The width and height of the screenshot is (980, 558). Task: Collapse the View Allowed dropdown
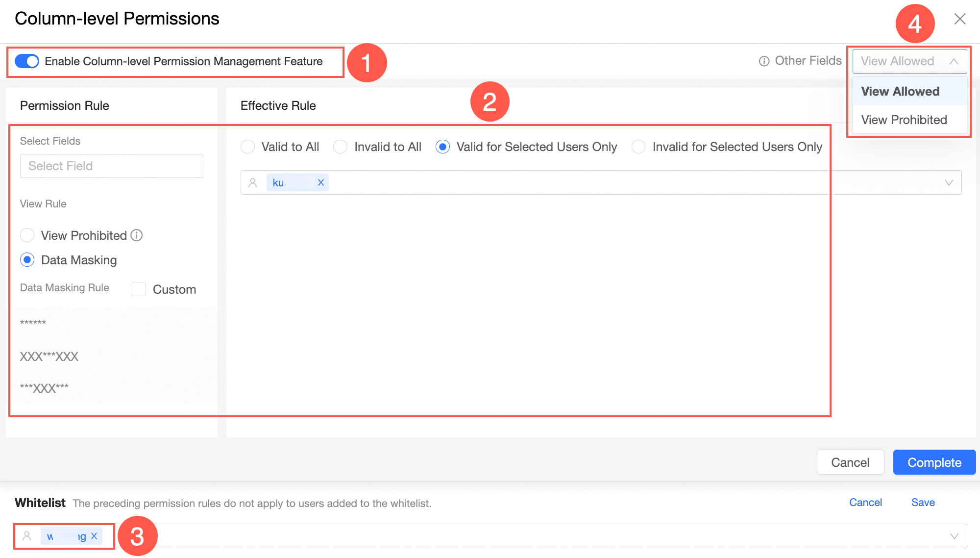tap(954, 61)
